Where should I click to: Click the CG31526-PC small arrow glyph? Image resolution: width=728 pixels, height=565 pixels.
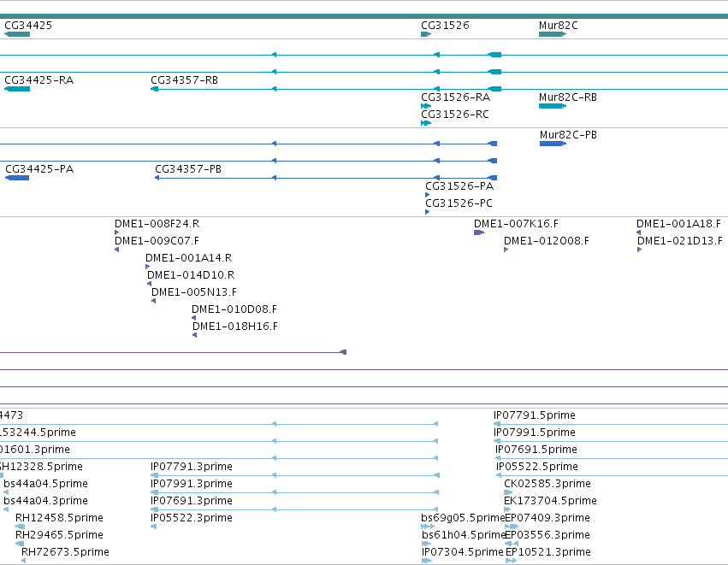click(x=427, y=212)
